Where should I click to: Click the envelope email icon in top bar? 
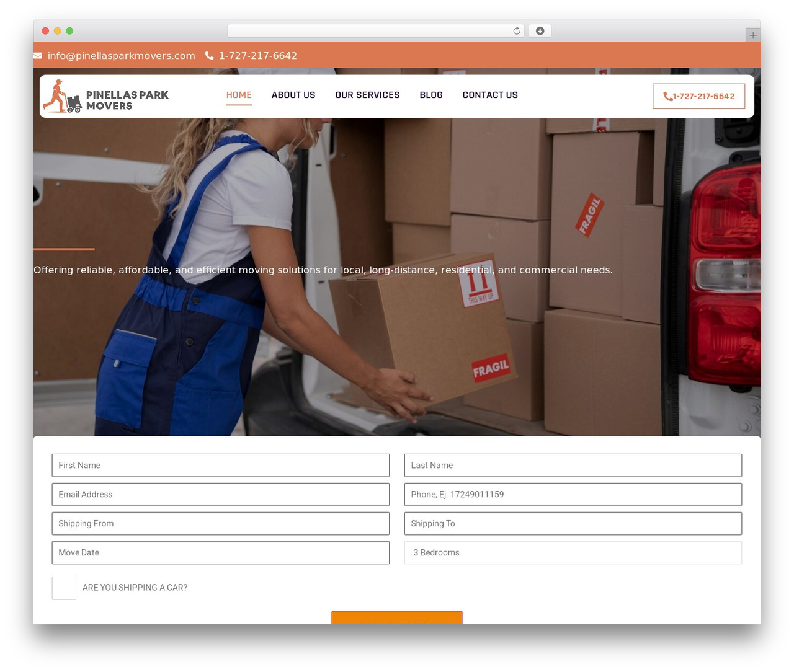[x=38, y=56]
